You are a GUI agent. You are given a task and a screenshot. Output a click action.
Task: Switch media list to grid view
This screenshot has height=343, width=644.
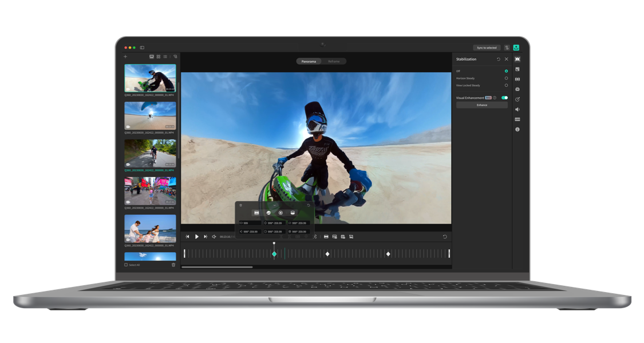[159, 57]
